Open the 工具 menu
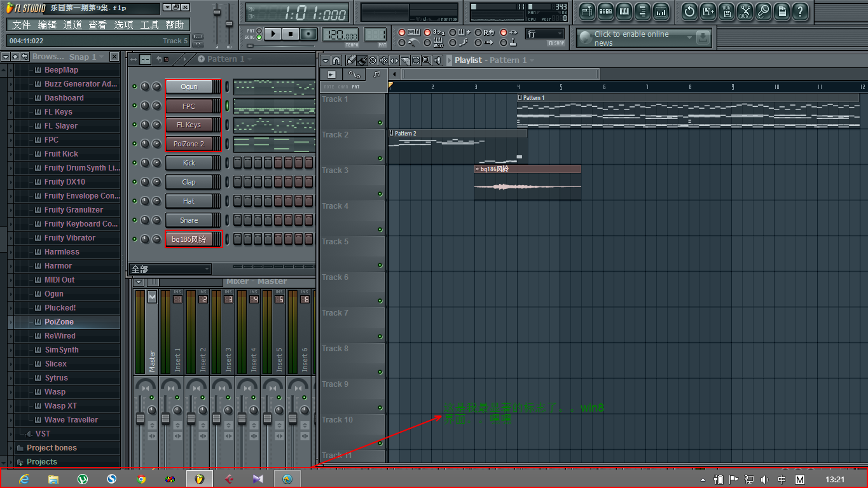 point(149,25)
